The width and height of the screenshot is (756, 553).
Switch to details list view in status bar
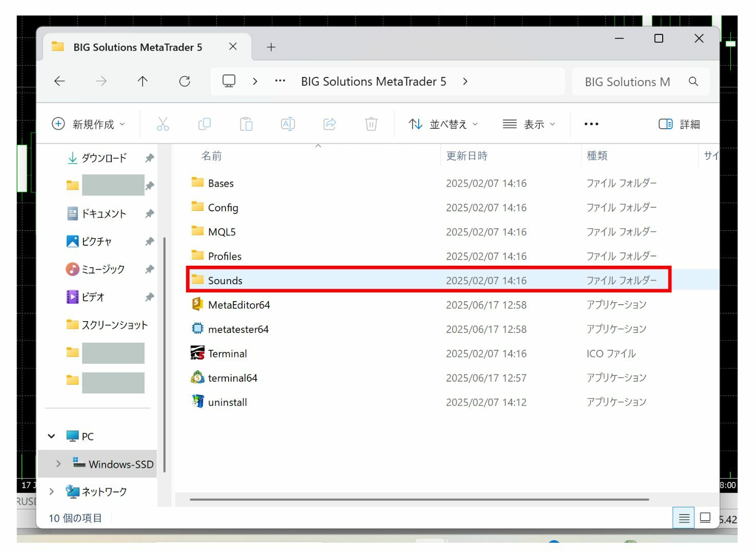pyautogui.click(x=684, y=518)
